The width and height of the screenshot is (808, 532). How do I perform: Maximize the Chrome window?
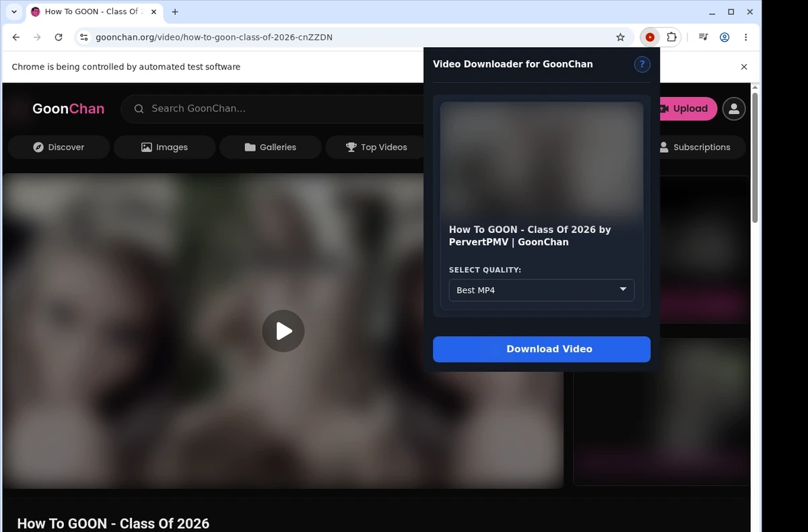point(731,11)
